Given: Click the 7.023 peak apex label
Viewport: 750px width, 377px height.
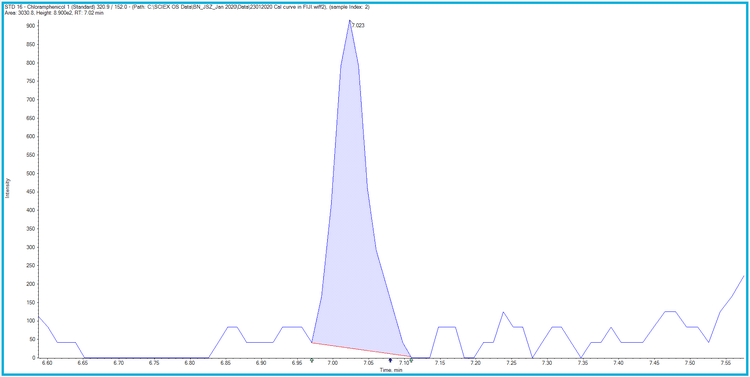Looking at the screenshot, I should [358, 25].
